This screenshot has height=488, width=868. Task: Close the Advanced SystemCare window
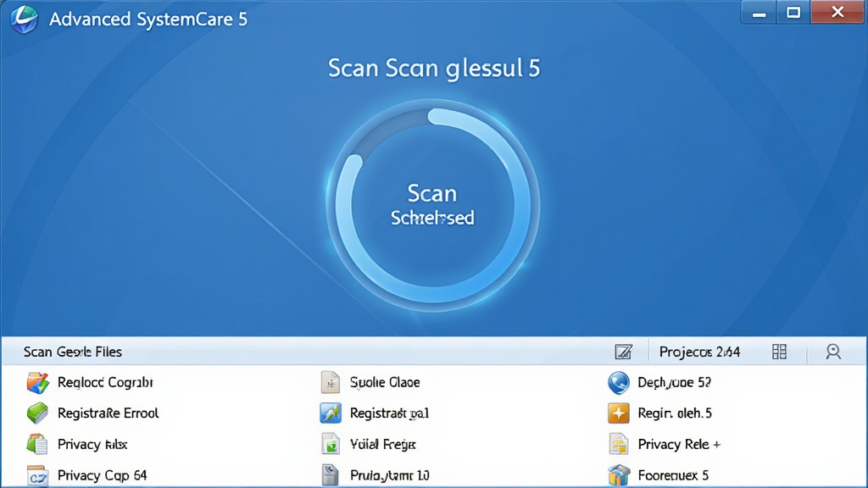pyautogui.click(x=837, y=12)
